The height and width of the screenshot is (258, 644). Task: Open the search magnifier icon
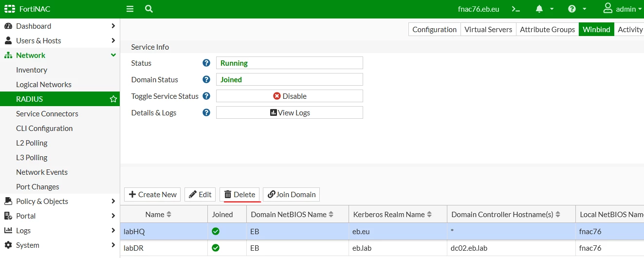pos(149,9)
